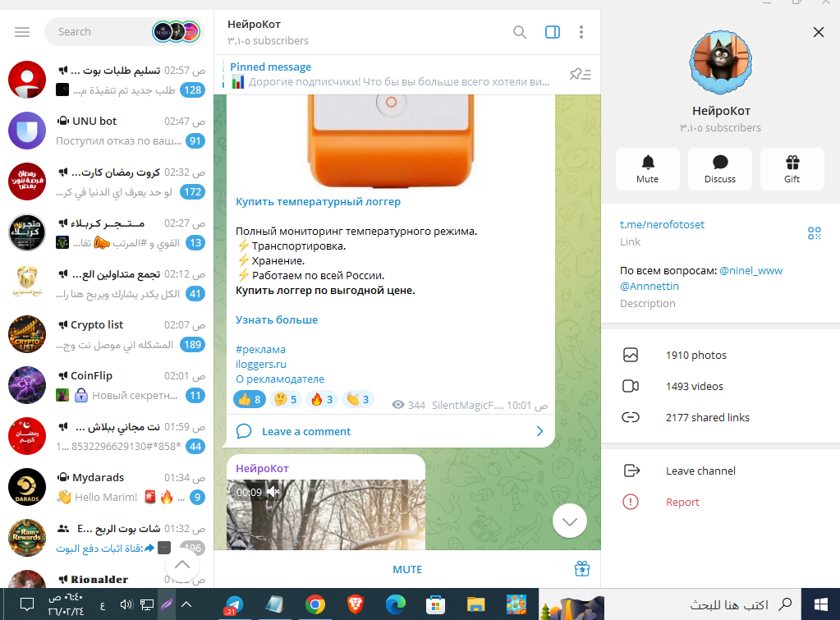Image resolution: width=840 pixels, height=620 pixels.
Task: Open Узнать больше link
Action: [277, 320]
